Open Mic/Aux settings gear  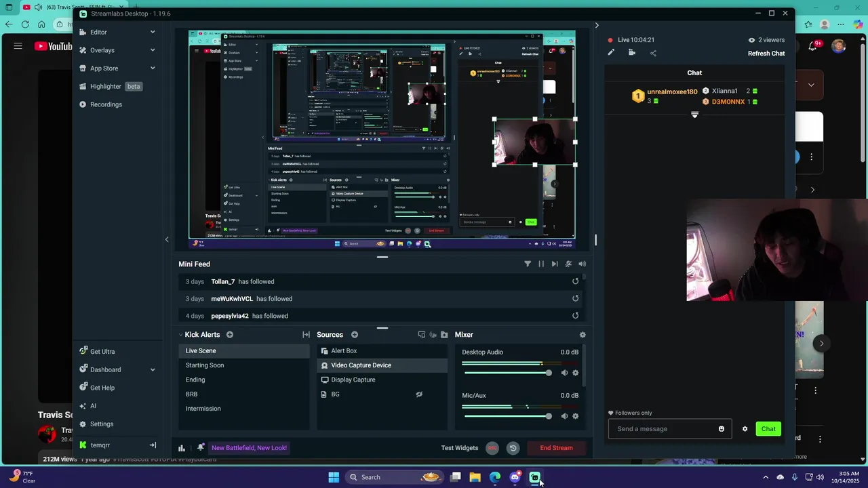576,416
